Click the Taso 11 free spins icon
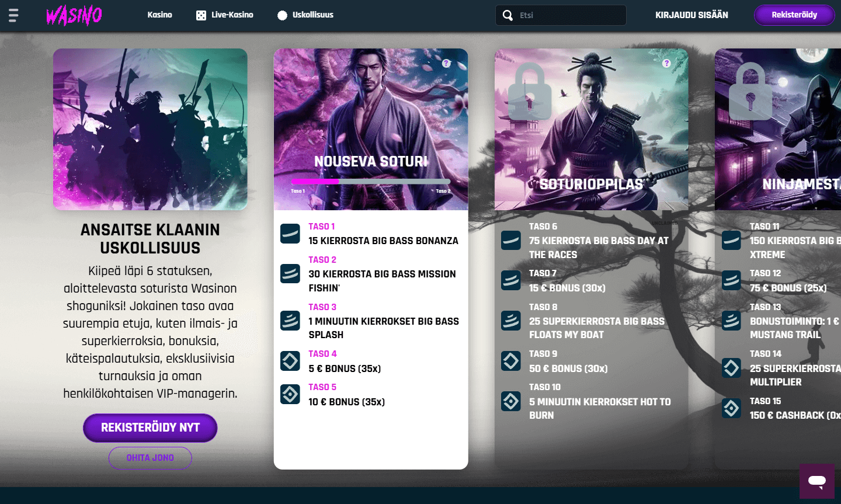841x504 pixels. (x=731, y=240)
